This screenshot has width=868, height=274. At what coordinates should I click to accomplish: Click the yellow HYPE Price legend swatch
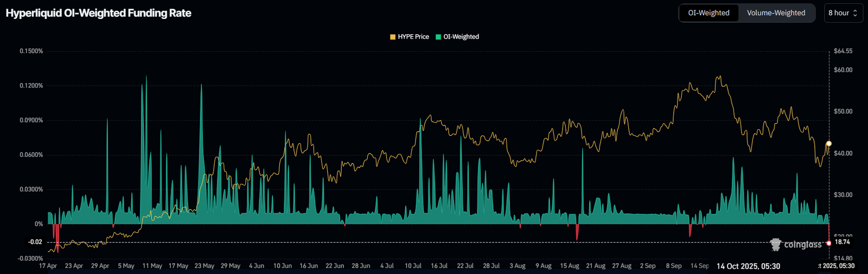(x=393, y=37)
